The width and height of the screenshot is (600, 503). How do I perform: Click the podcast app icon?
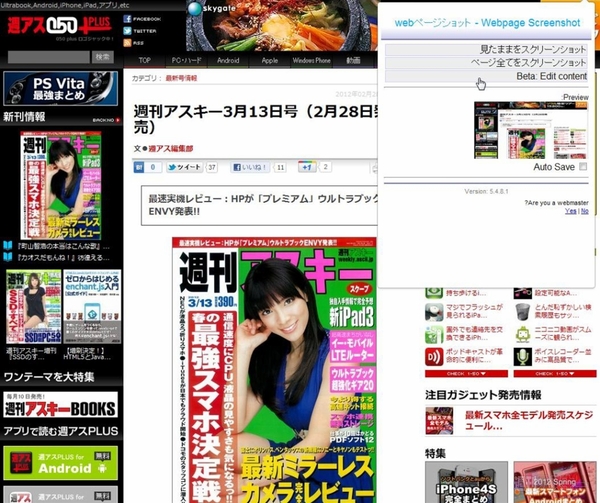click(x=434, y=356)
